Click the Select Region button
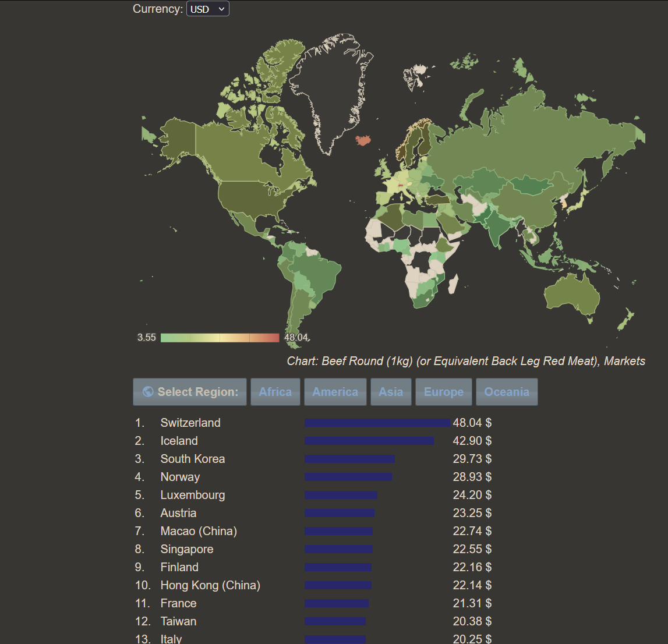This screenshot has width=668, height=644. click(190, 392)
